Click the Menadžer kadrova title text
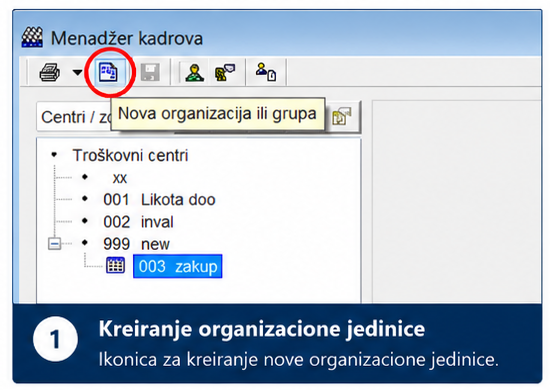550x390 pixels. point(127,38)
